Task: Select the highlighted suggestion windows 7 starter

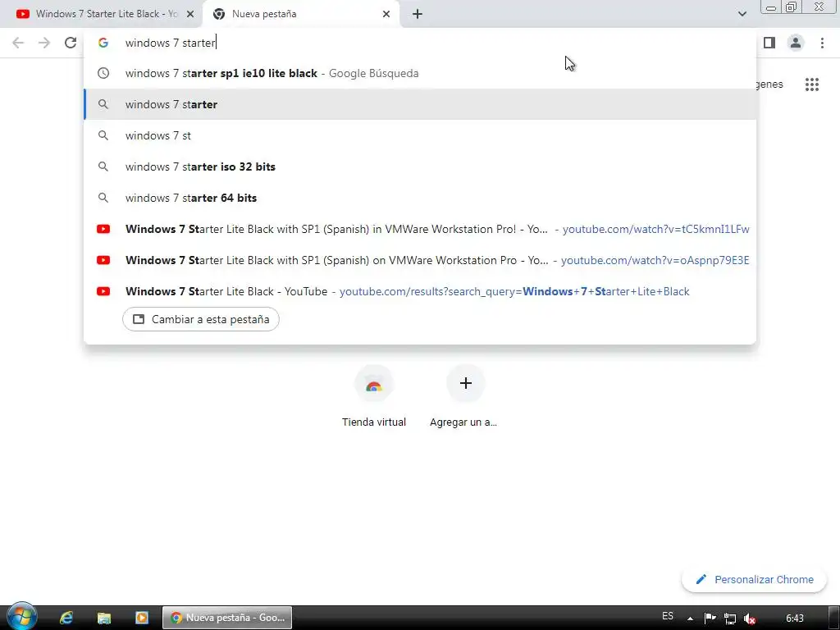Action: click(x=420, y=104)
